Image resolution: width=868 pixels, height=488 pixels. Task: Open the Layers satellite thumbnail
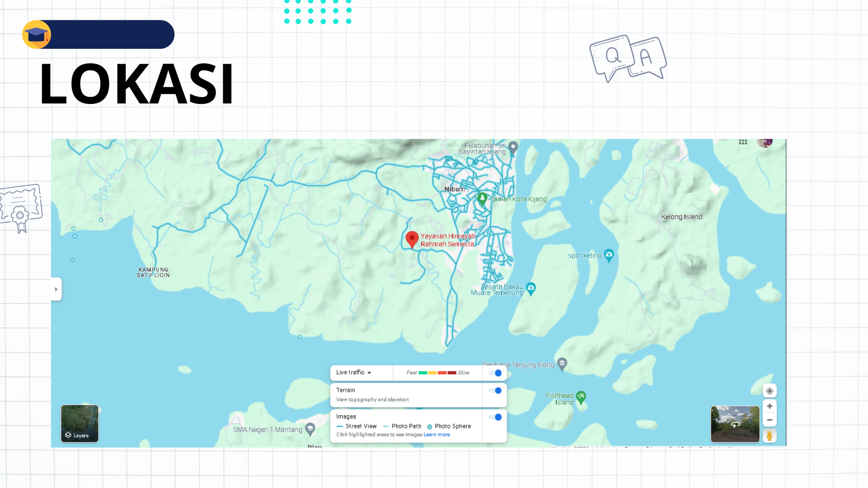pyautogui.click(x=80, y=423)
